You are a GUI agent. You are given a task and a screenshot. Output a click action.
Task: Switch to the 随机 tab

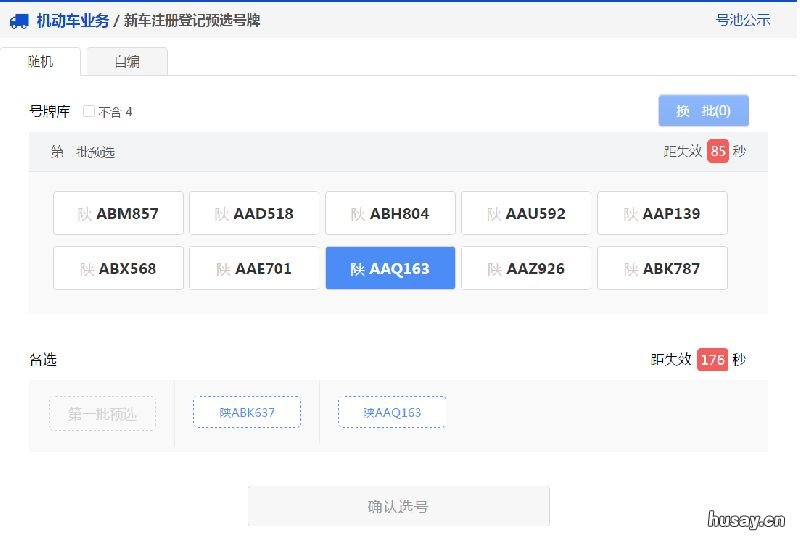tap(40, 62)
